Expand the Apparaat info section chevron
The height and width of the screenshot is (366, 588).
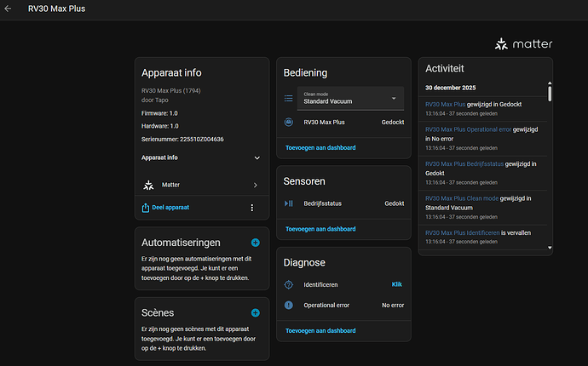click(257, 157)
